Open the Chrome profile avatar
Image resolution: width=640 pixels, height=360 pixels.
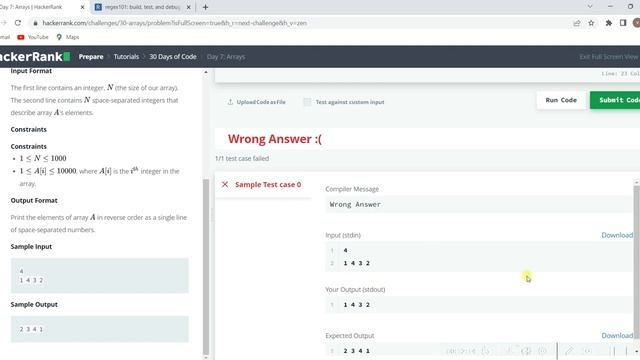pyautogui.click(x=636, y=23)
